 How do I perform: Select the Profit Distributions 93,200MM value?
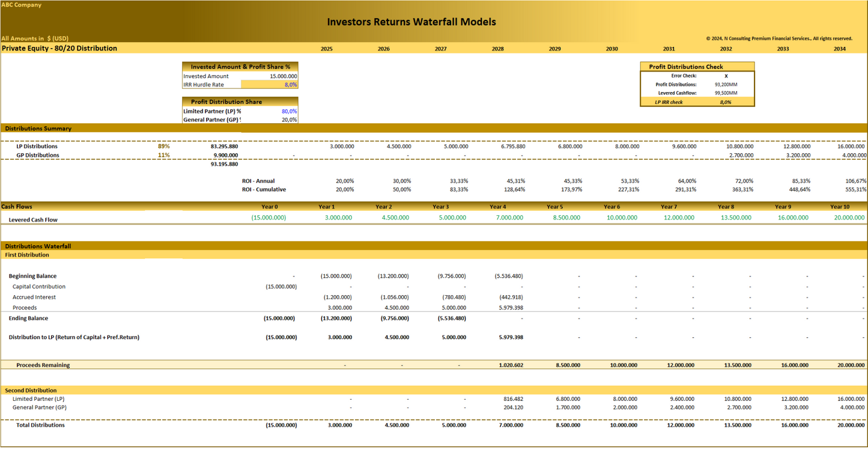[726, 85]
